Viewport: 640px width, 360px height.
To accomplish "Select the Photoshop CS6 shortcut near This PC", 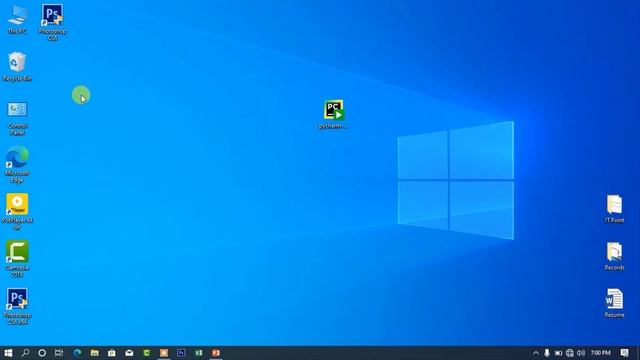I will click(x=52, y=22).
